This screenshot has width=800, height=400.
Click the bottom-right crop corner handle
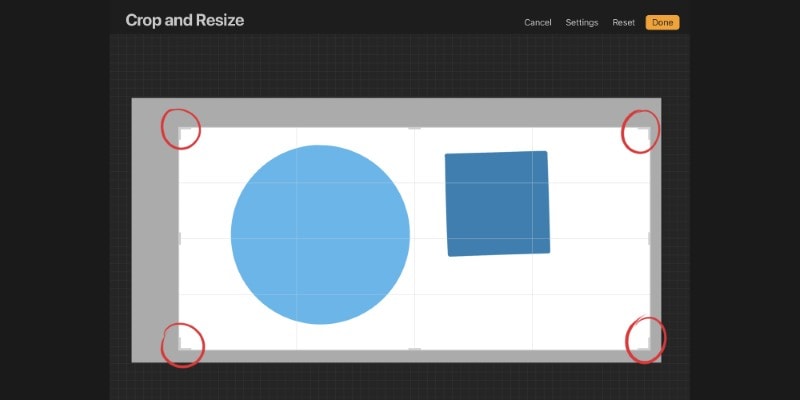point(645,345)
